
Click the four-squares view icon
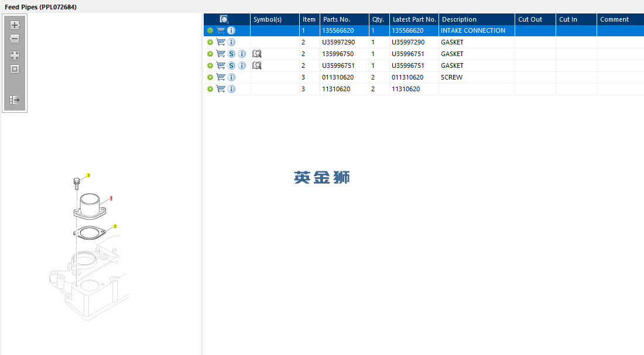[15, 56]
